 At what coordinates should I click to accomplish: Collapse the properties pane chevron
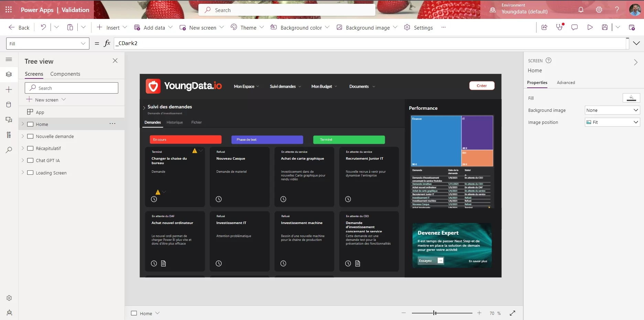[636, 62]
